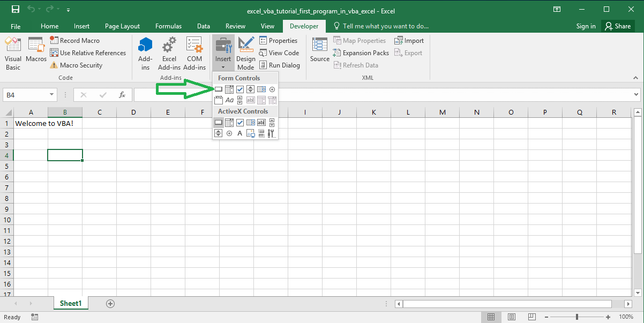Screen dimensions: 644x323
Task: Insert Form Controls Button
Action: (219, 89)
